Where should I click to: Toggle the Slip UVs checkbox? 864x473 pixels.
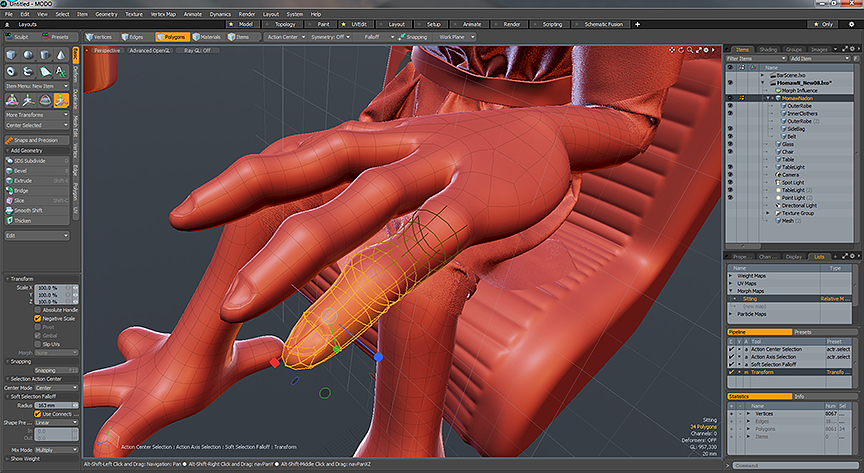point(37,344)
